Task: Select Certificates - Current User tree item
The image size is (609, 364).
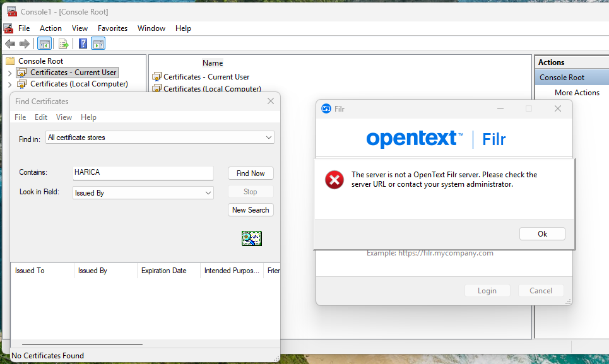Action: coord(73,73)
